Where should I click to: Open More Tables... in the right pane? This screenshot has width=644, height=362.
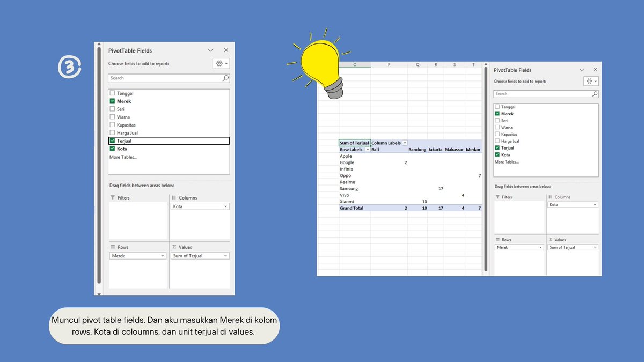(x=507, y=162)
